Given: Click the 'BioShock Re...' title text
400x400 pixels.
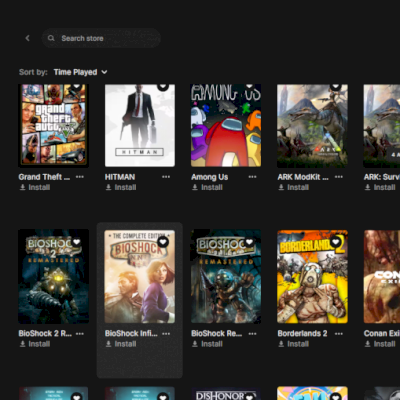Looking at the screenshot, I should tap(217, 333).
